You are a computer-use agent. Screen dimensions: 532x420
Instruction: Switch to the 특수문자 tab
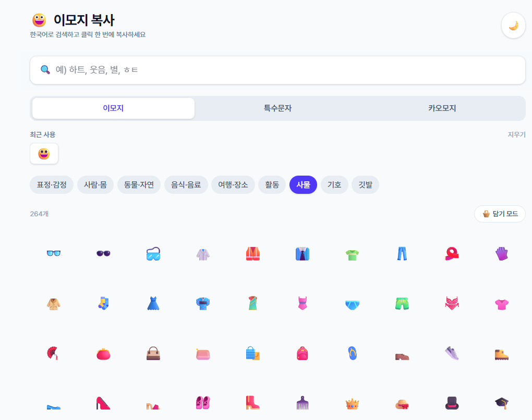(277, 108)
